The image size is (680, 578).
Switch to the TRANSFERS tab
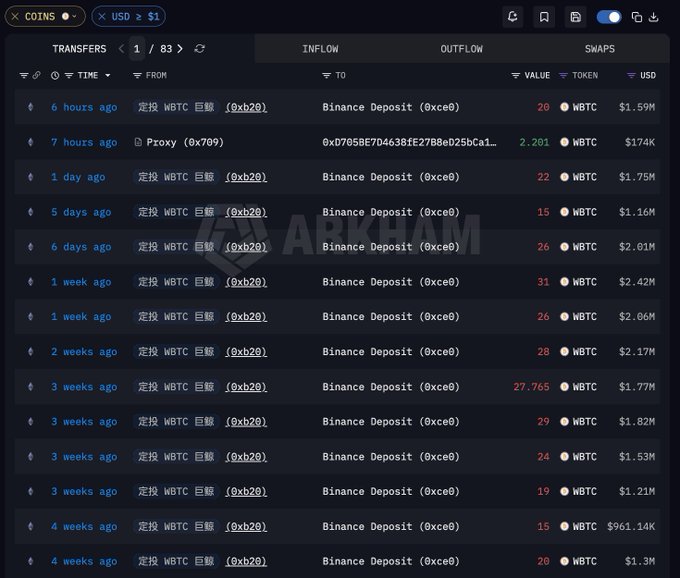tap(79, 49)
